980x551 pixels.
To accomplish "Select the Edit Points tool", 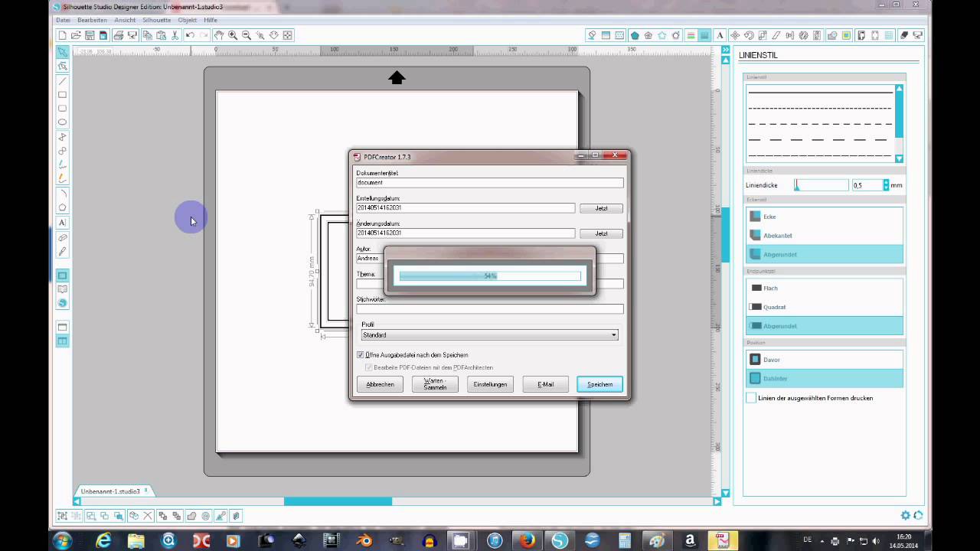I will [63, 67].
